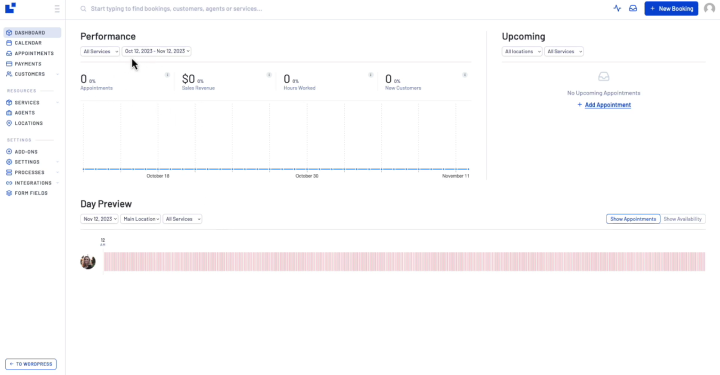
Task: Open Upcoming All Services dropdown
Action: tap(564, 51)
